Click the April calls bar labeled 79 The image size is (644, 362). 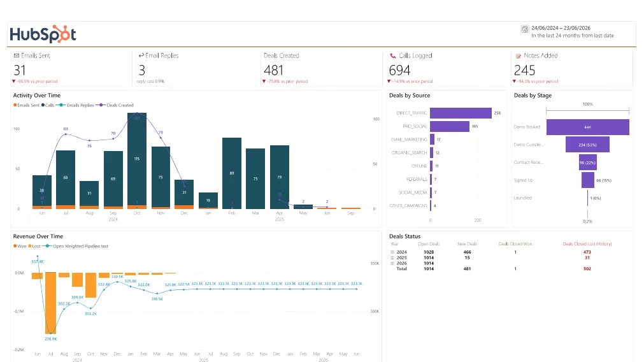point(280,177)
